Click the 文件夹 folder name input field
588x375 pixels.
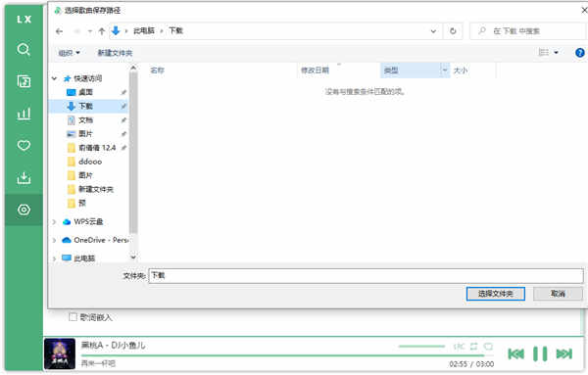click(366, 276)
